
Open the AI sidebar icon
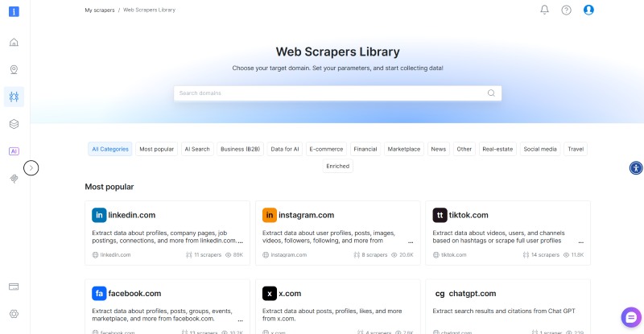pos(14,151)
